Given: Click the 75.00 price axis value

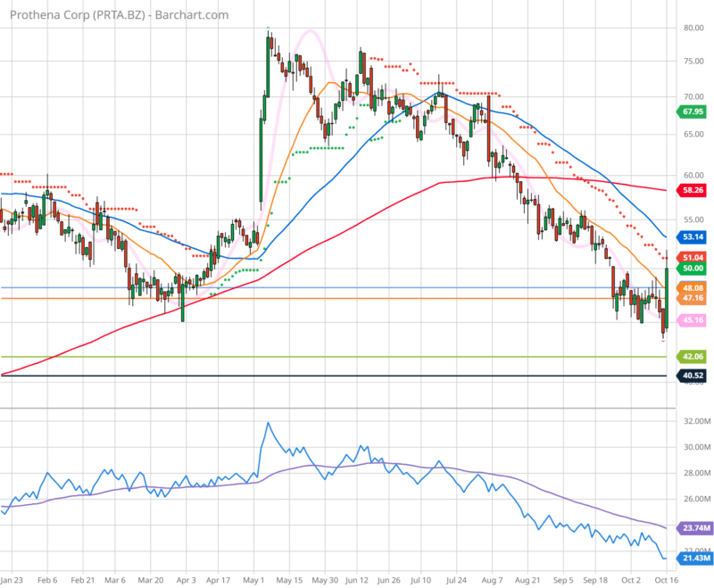Looking at the screenshot, I should tap(693, 61).
